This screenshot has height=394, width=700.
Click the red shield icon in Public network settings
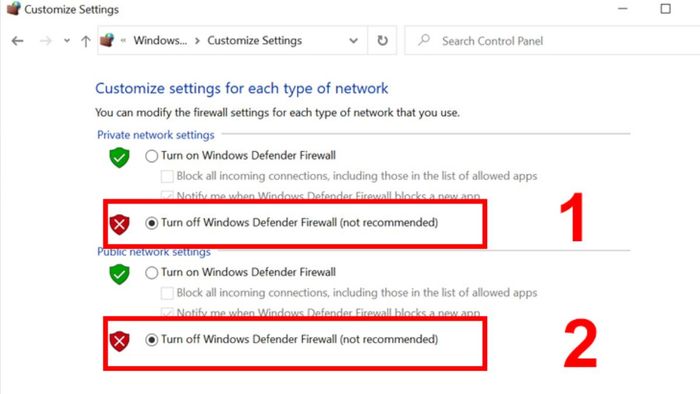pyautogui.click(x=119, y=341)
